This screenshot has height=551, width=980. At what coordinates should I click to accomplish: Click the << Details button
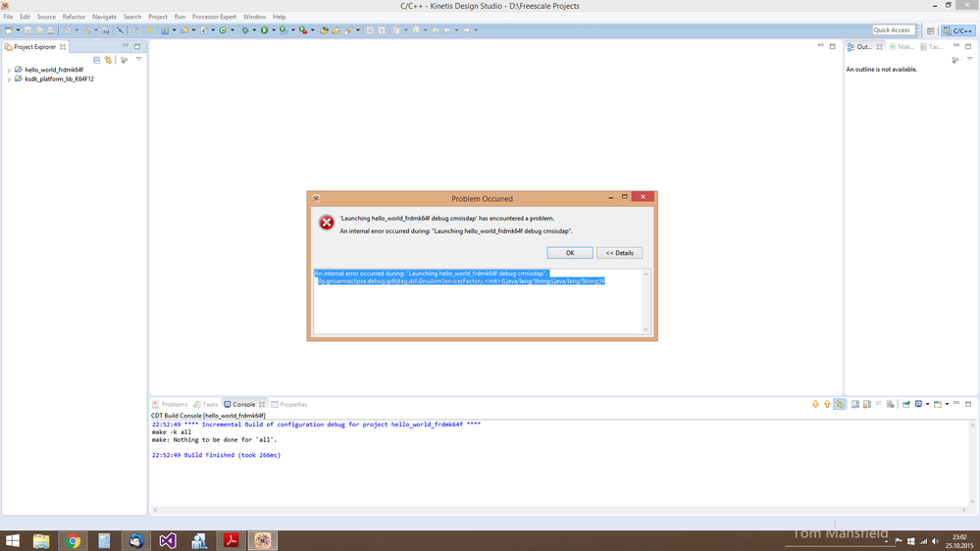[619, 253]
